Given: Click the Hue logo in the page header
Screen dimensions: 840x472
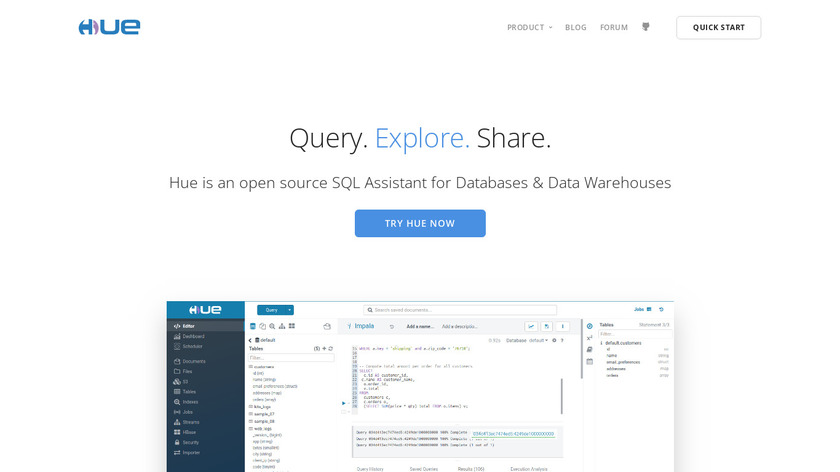Looking at the screenshot, I should pyautogui.click(x=109, y=27).
